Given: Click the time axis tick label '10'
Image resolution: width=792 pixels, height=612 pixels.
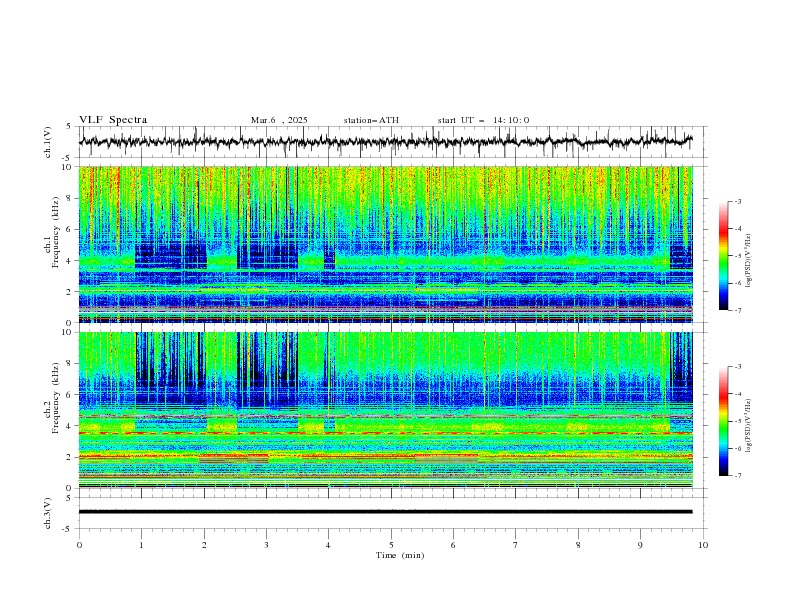Looking at the screenshot, I should coord(703,545).
